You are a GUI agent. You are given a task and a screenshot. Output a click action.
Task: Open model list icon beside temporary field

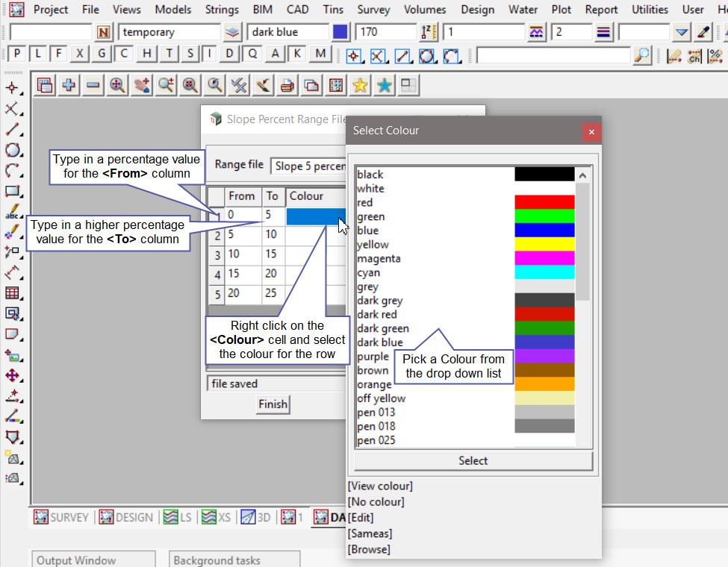(x=233, y=32)
